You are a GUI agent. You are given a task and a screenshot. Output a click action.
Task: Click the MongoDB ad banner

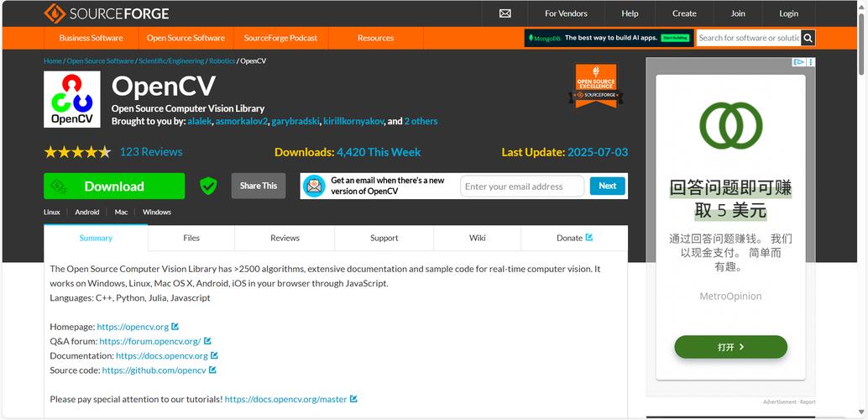click(x=609, y=39)
